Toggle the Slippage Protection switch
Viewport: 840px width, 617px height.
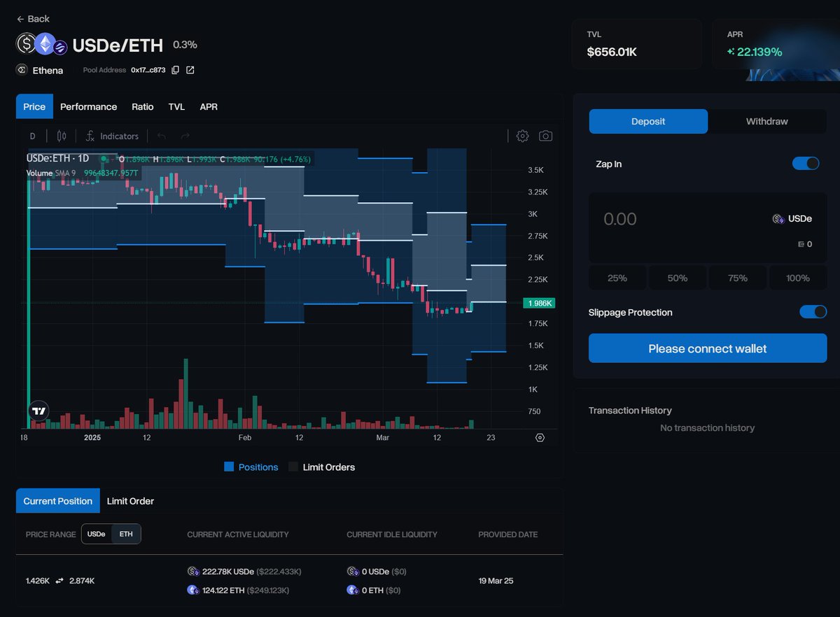click(x=813, y=312)
